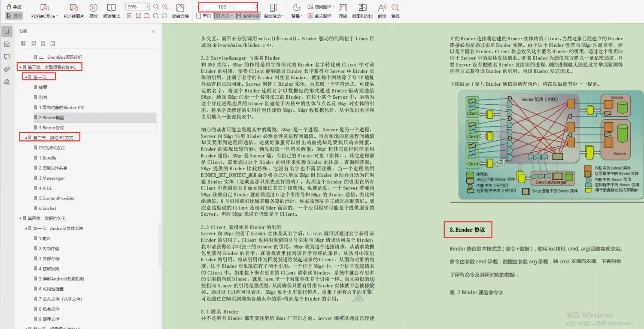Expand all bookmarks icon
644x329 pixels.
click(24, 43)
